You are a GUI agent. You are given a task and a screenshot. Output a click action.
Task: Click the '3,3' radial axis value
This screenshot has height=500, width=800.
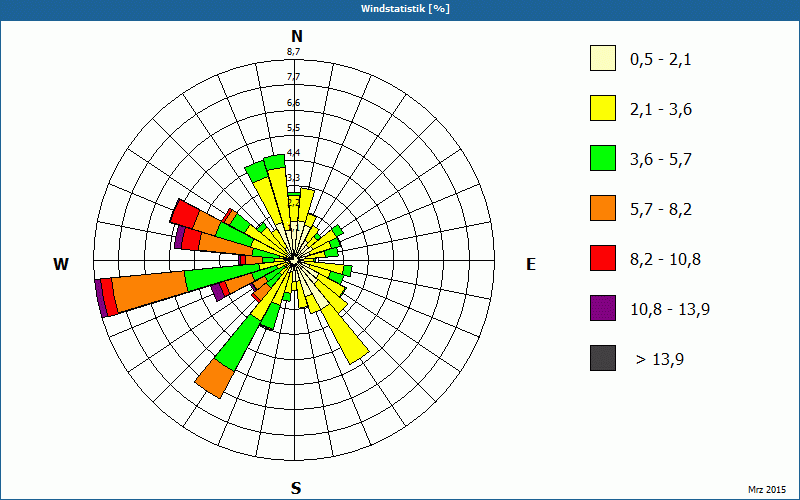(x=293, y=178)
